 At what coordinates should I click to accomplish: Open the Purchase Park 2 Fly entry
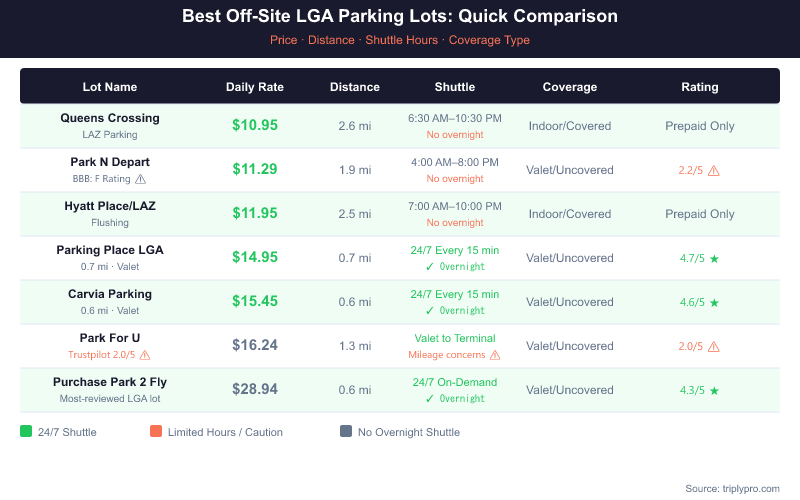point(110,382)
